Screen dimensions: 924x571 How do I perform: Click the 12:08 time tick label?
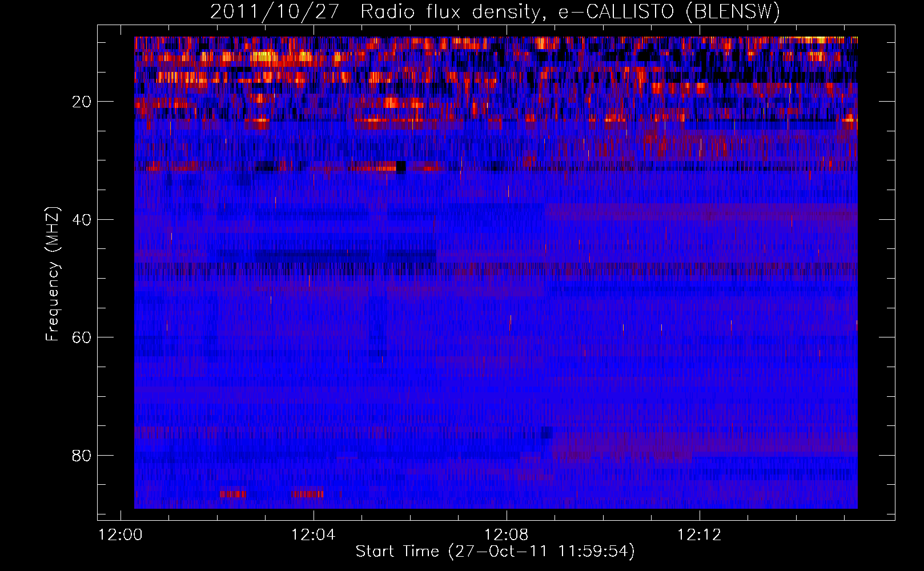tap(507, 535)
